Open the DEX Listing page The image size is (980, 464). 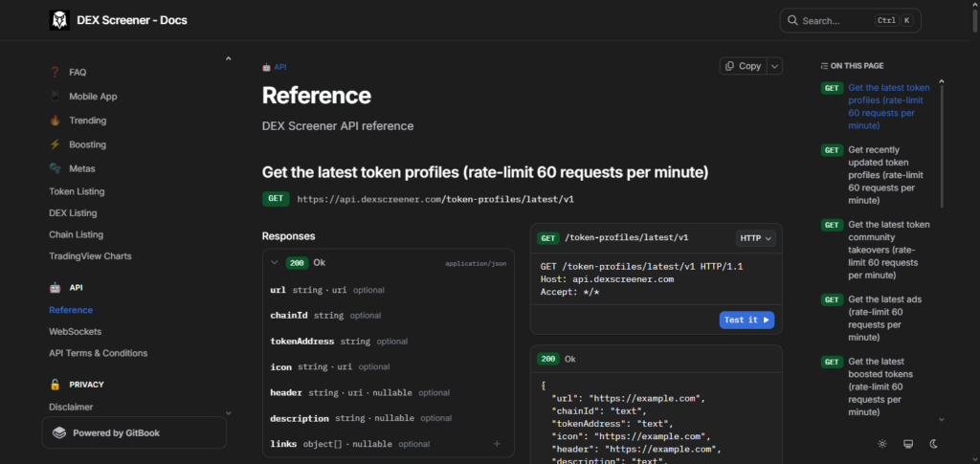click(x=73, y=213)
